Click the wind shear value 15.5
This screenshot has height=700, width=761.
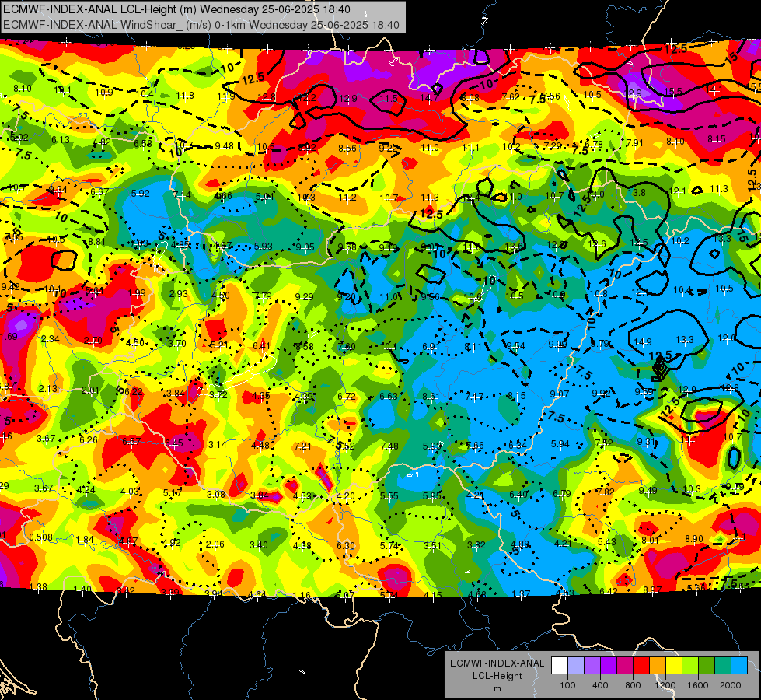pos(673,91)
